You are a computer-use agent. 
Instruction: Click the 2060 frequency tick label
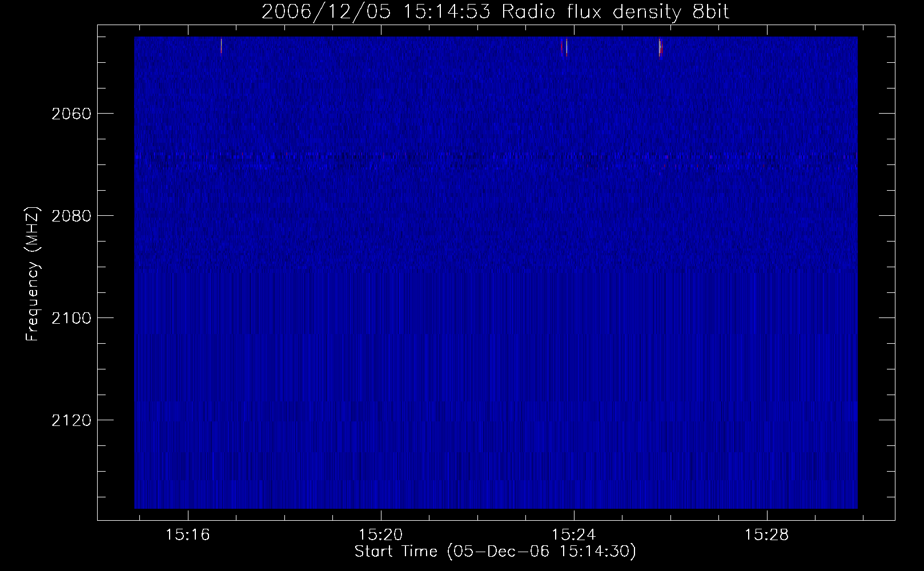(71, 114)
